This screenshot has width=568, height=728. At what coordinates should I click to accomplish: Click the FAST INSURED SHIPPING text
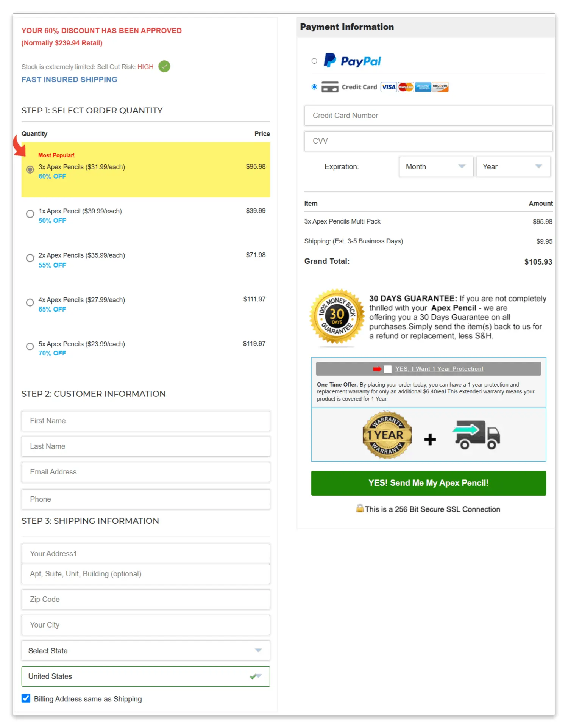click(x=69, y=80)
